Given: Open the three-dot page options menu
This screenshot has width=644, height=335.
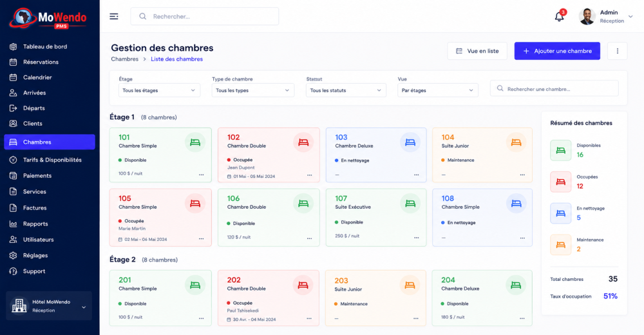Looking at the screenshot, I should [618, 51].
